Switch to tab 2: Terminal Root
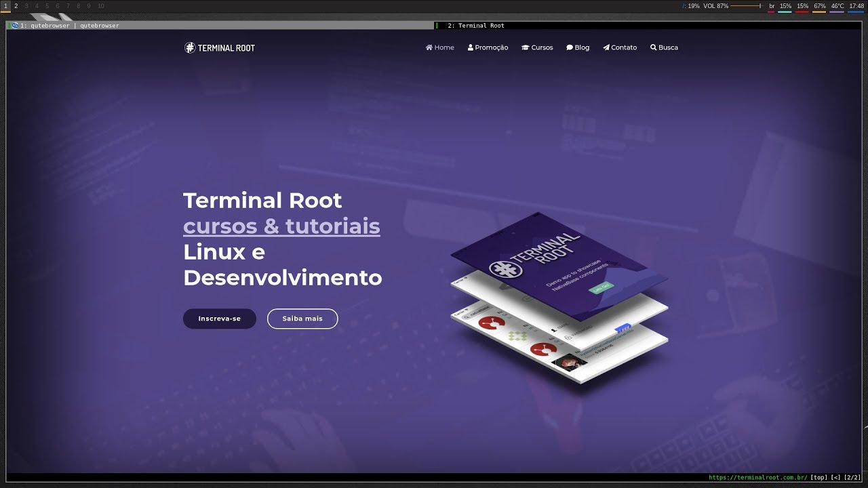Viewport: 868px width, 488px height. pos(648,26)
